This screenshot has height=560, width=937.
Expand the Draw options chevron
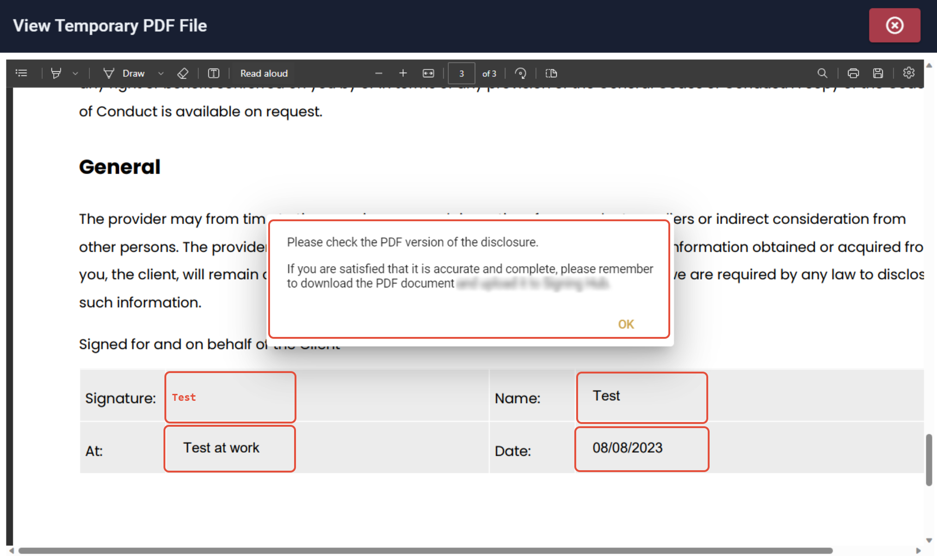click(161, 73)
